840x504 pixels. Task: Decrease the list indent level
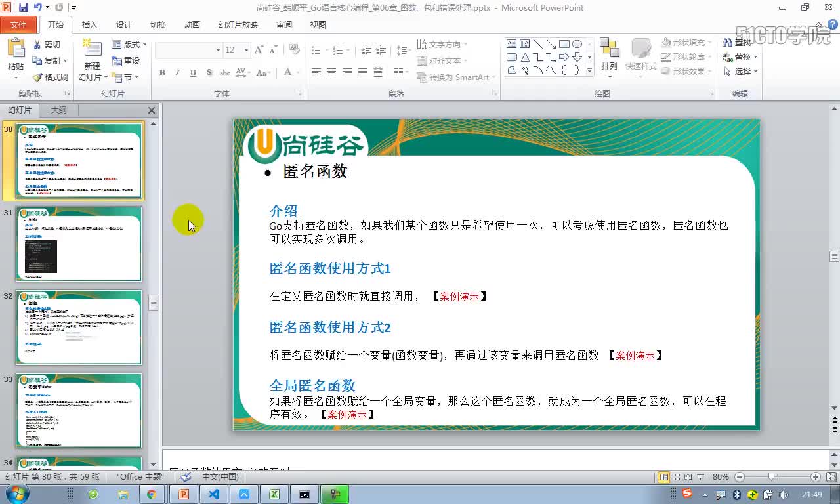pyautogui.click(x=366, y=50)
